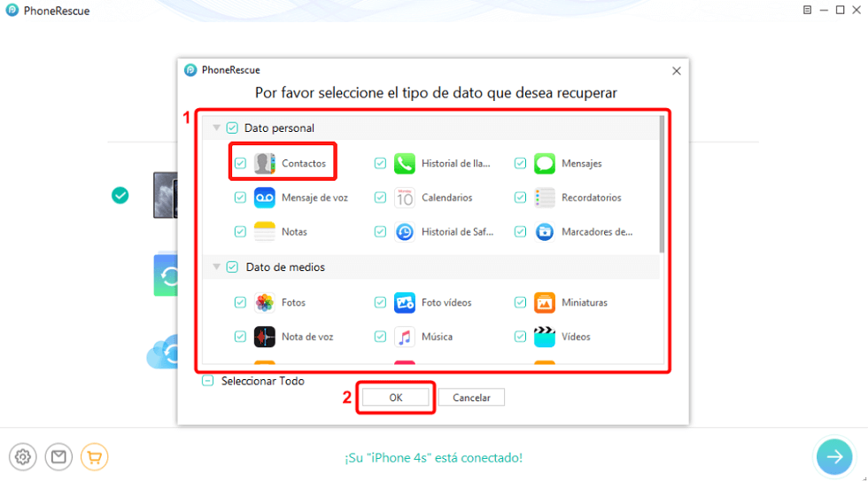Image resolution: width=868 pixels, height=481 pixels.
Task: Uncheck the Calendarios checkbox
Action: (x=380, y=198)
